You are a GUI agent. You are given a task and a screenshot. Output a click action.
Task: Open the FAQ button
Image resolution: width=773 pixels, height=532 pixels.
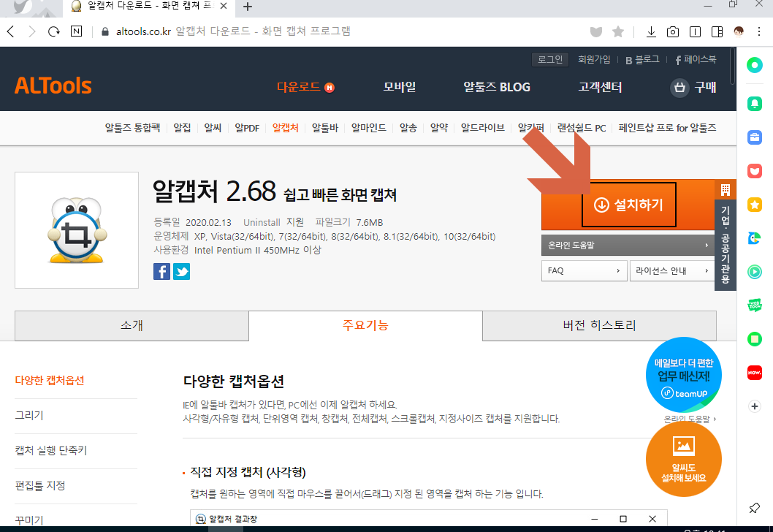tap(584, 270)
